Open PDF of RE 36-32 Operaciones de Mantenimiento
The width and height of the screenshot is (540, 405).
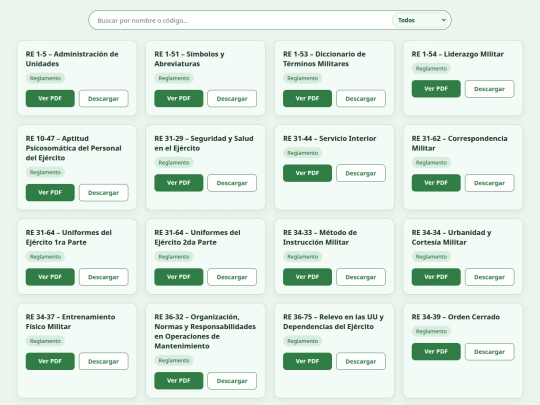point(179,381)
